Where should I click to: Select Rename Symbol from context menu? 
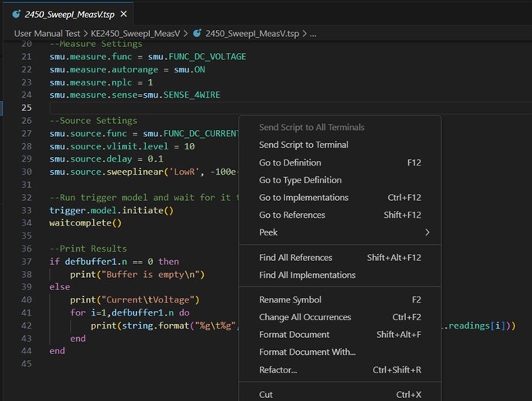point(290,300)
